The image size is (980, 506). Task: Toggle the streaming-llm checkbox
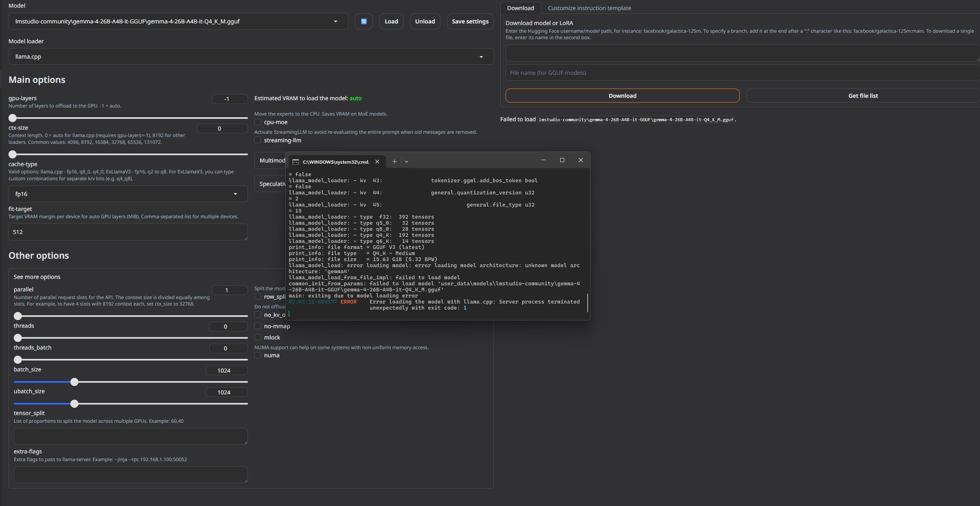(x=258, y=140)
